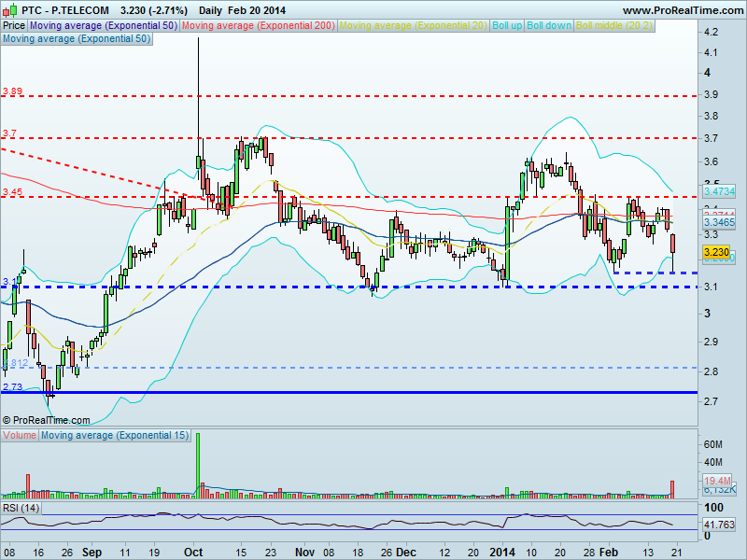Click the 2014 label on time axis
The height and width of the screenshot is (560, 747).
502,553
